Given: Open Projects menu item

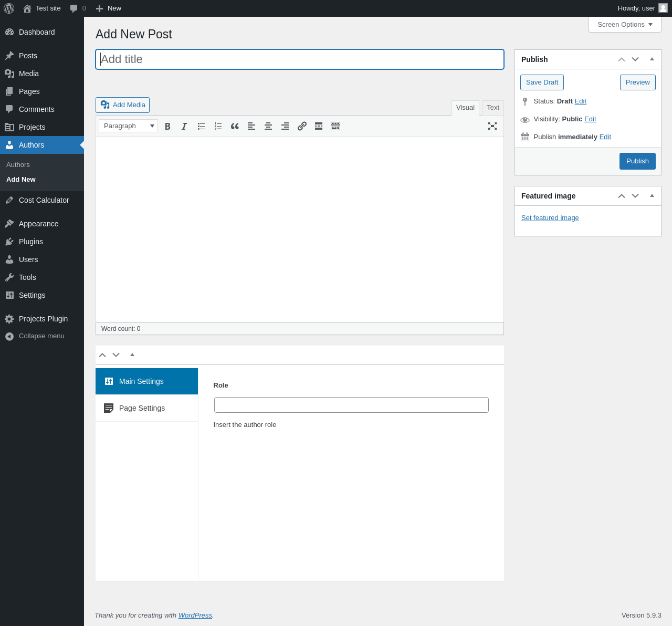Looking at the screenshot, I should click(x=42, y=127).
